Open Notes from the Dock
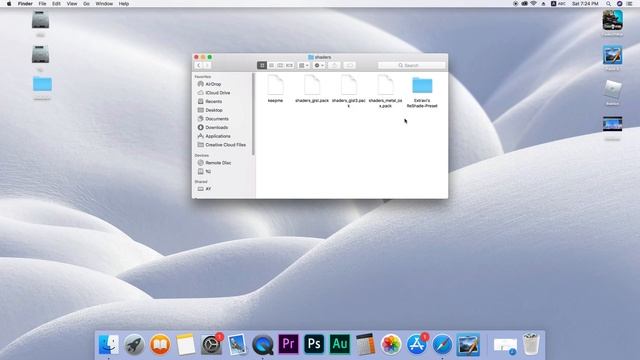Viewport: 640px width, 360px height. click(x=186, y=344)
